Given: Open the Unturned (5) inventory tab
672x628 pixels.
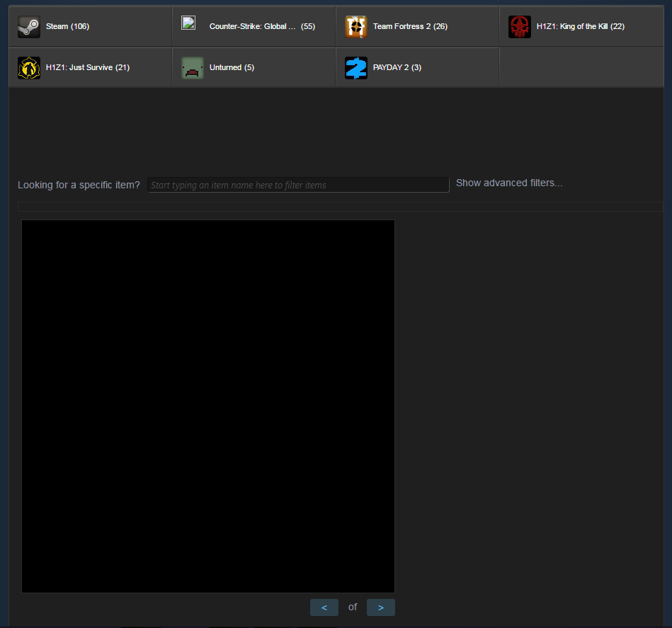Looking at the screenshot, I should 254,67.
